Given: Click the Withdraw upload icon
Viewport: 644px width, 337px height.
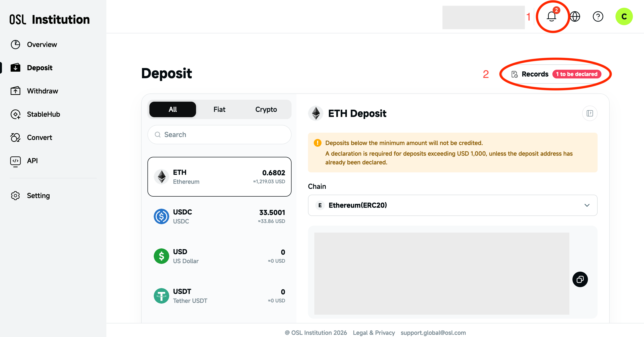Looking at the screenshot, I should coord(15,91).
